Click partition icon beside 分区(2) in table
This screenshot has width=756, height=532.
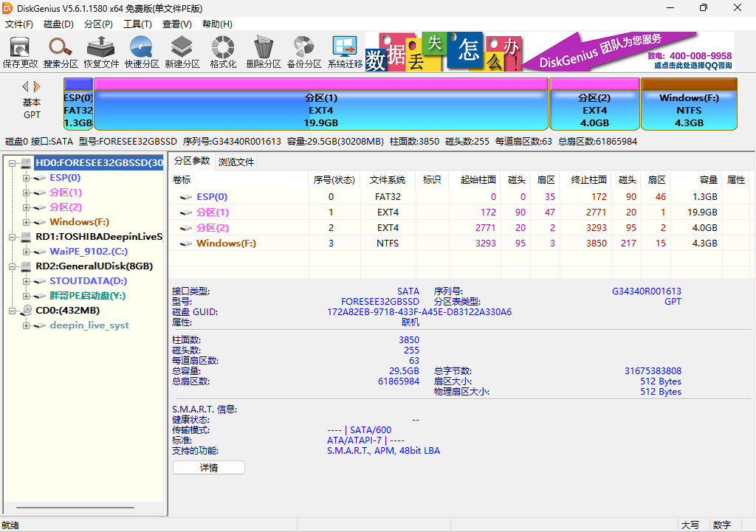[185, 228]
